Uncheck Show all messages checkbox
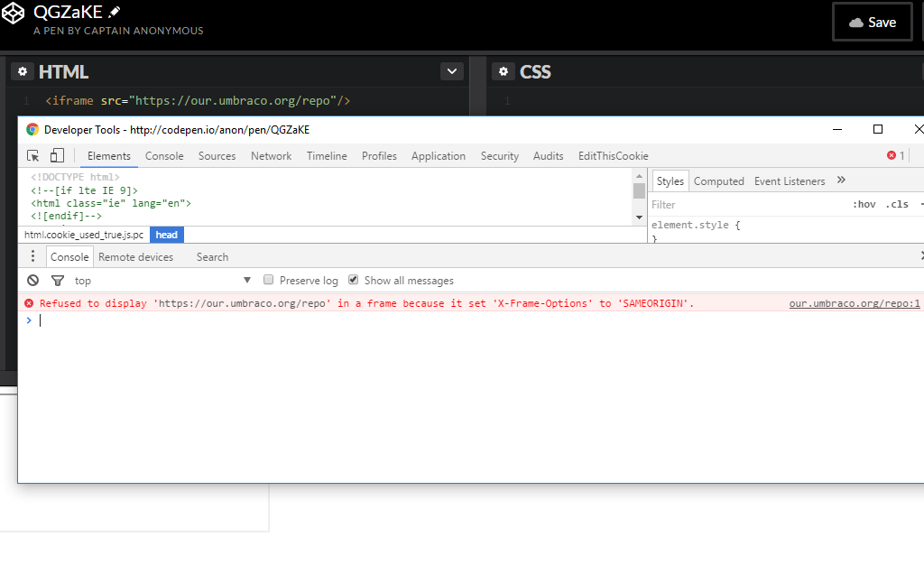Screen dimensions: 924x574 tap(354, 280)
